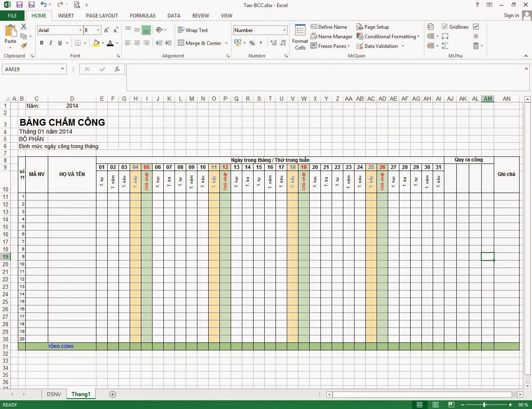Open font size 8 dropdown
Image resolution: width=532 pixels, height=409 pixels.
coord(98,30)
